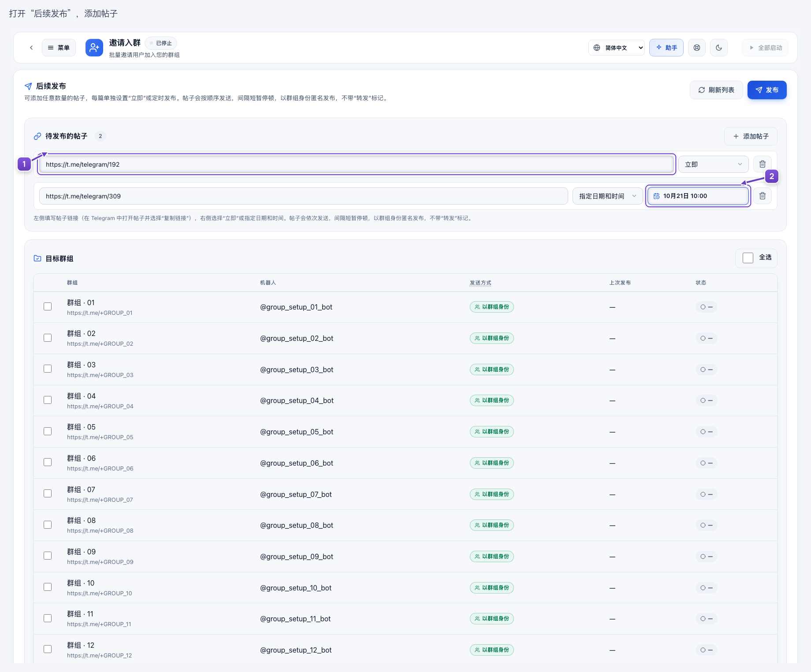Screen dimensions: 811x672
Task: Delete the telegram/192 post row
Action: 763,164
